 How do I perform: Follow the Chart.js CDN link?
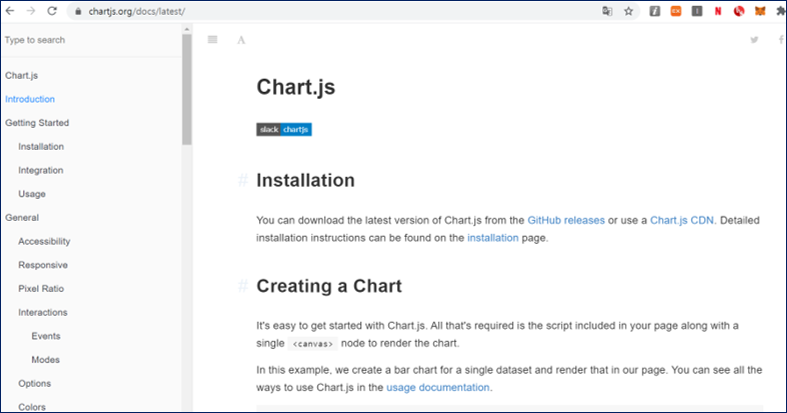pos(682,220)
